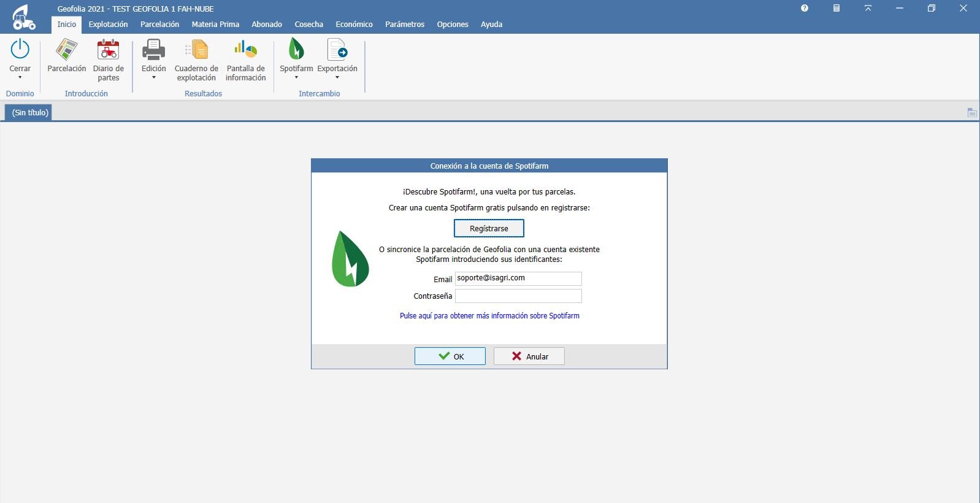980x503 pixels.
Task: Open the help question mark icon
Action: pyautogui.click(x=805, y=8)
